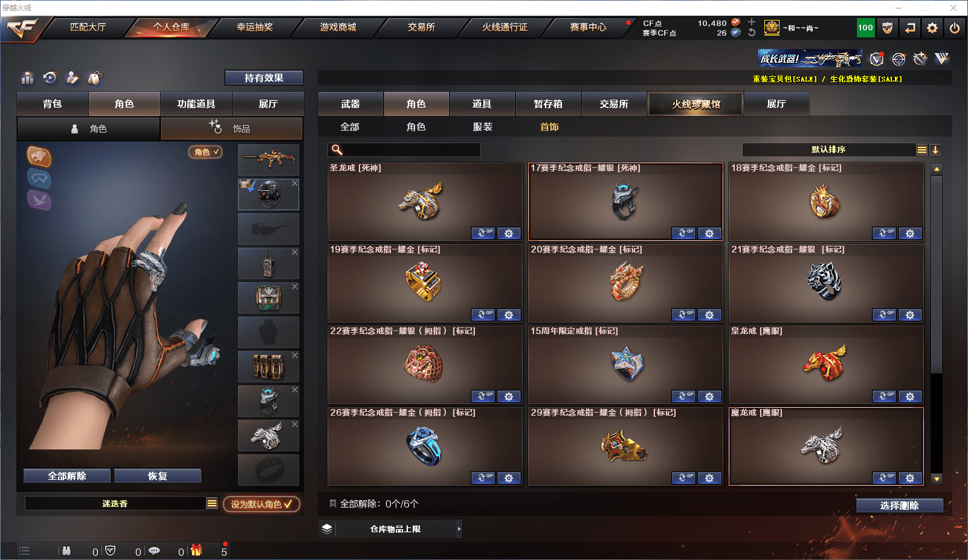Toggle 设为默认角色 checkbox button
Screen dimensions: 968x560
262,504
